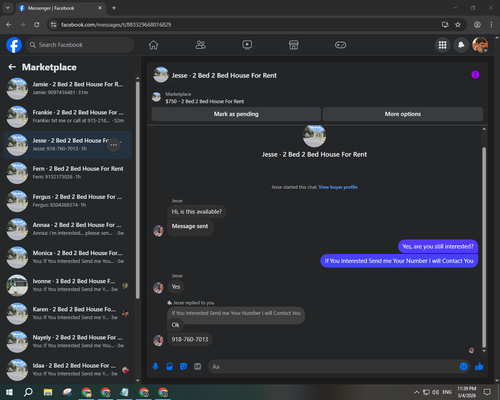This screenshot has width=500, height=400.
Task: Open the Watch video icon
Action: [x=247, y=45]
